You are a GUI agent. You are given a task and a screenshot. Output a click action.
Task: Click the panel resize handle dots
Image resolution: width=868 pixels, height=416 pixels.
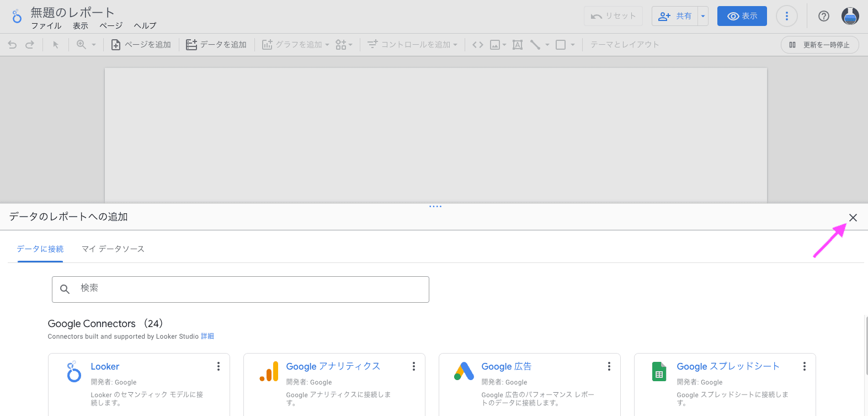point(435,206)
